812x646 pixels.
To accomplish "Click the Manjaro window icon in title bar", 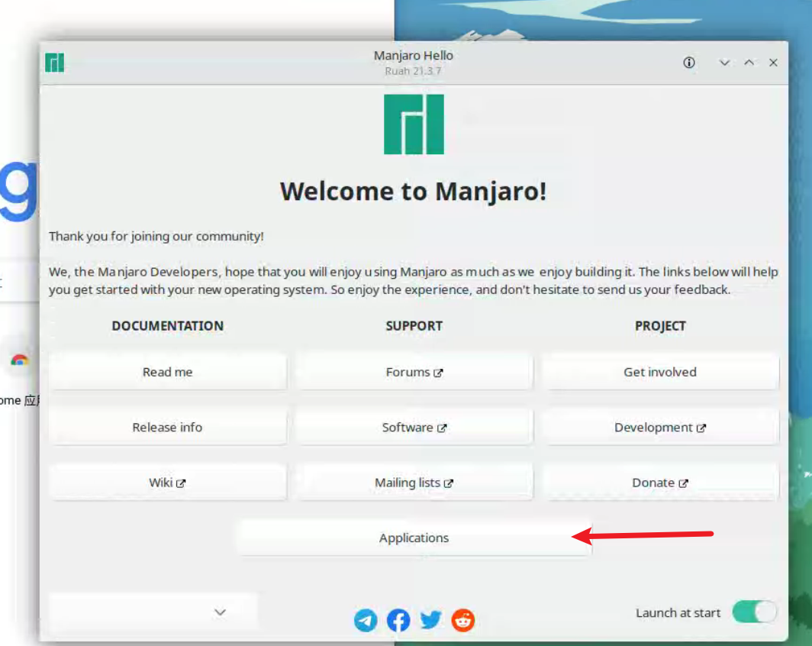I will point(54,63).
